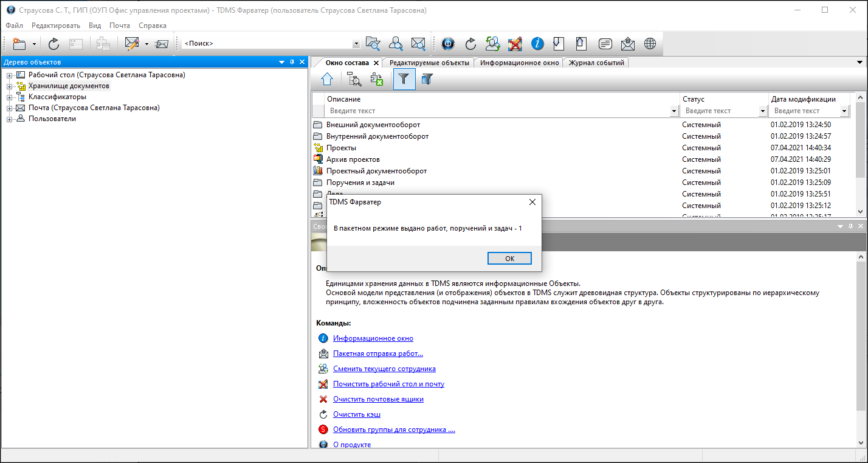The image size is (868, 463).
Task: Click the create new object toolbar icon
Action: (19, 44)
